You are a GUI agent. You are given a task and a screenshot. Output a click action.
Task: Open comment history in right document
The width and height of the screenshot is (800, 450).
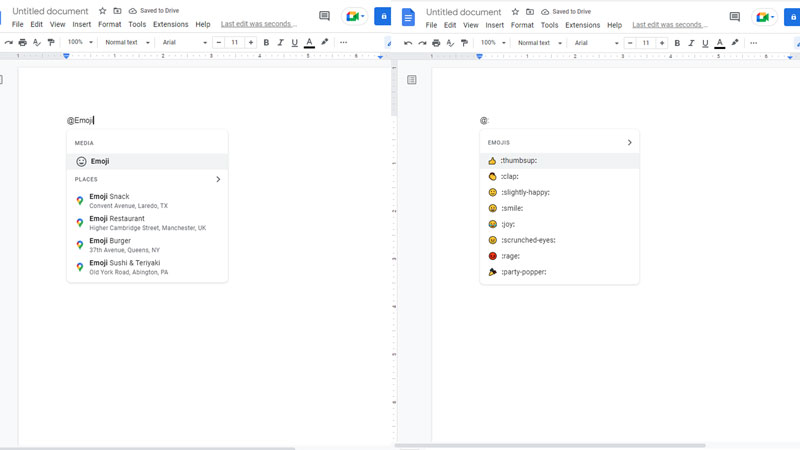click(735, 17)
